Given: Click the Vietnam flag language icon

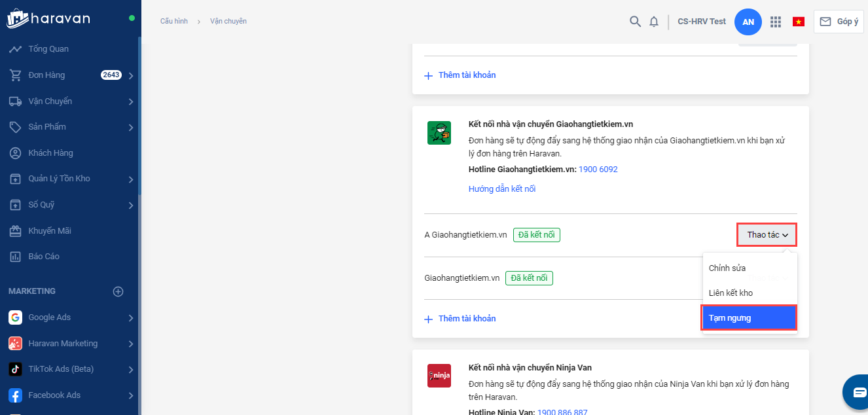Looking at the screenshot, I should [799, 22].
